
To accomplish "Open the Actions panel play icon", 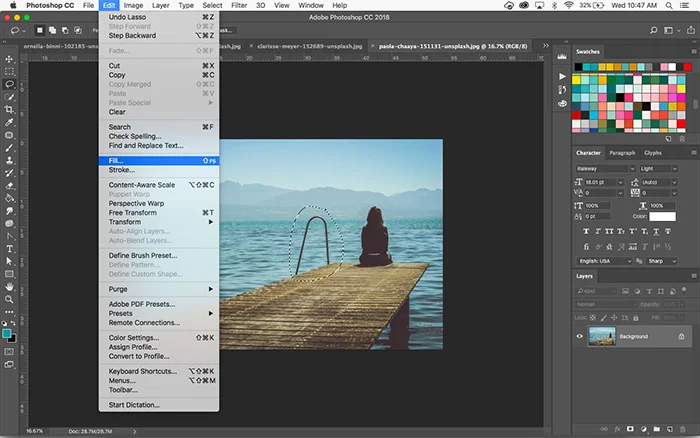I will [562, 76].
